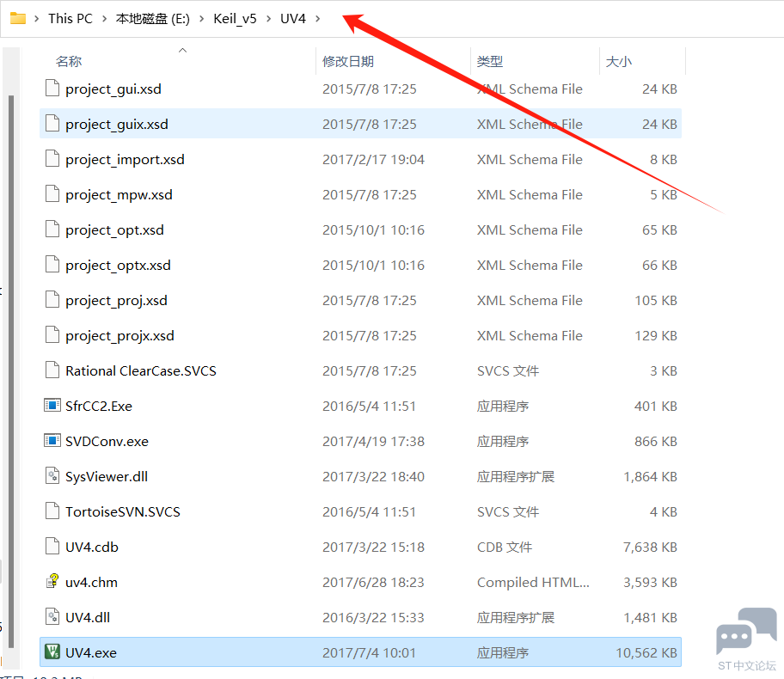The image size is (784, 679).
Task: Select file name SfrCC2.Exe
Action: [99, 406]
